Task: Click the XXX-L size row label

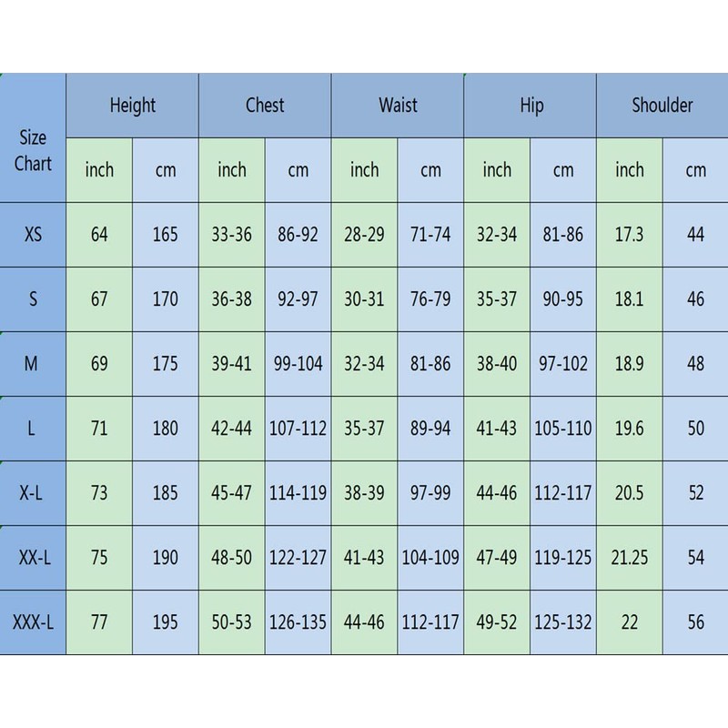Action: pyautogui.click(x=34, y=622)
